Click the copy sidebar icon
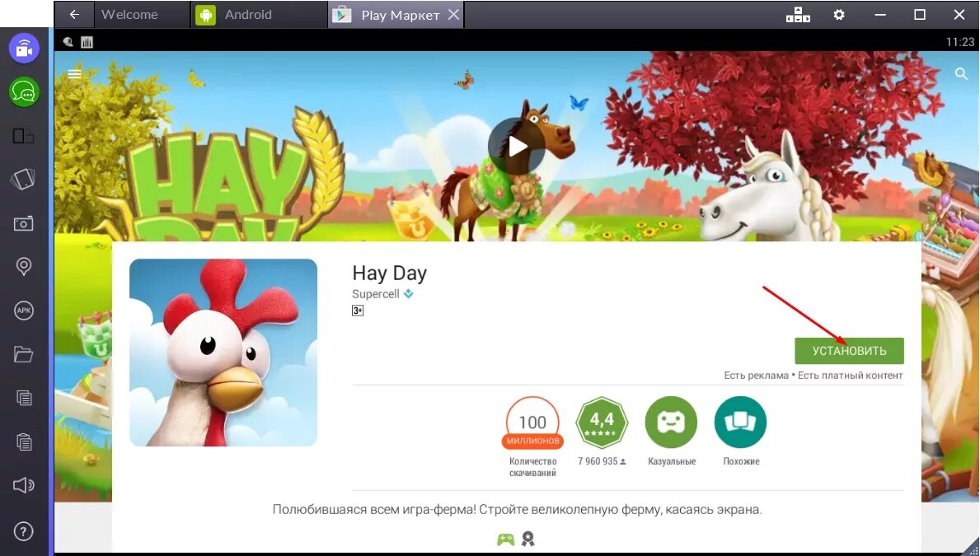 (x=24, y=398)
